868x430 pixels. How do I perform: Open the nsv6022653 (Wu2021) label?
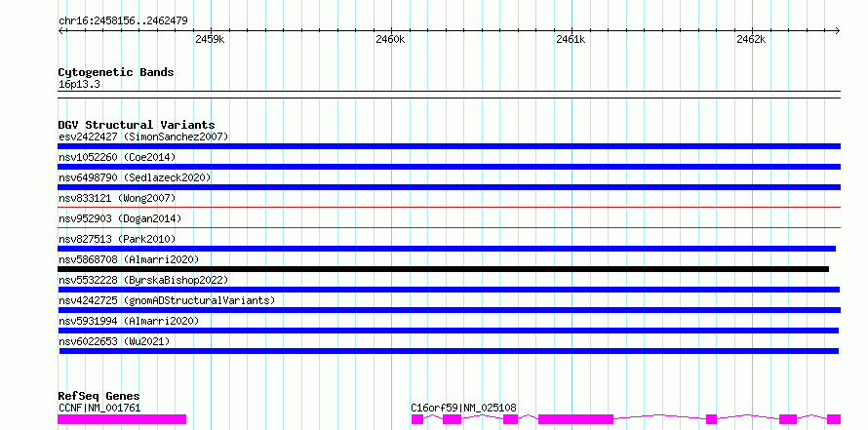114,341
